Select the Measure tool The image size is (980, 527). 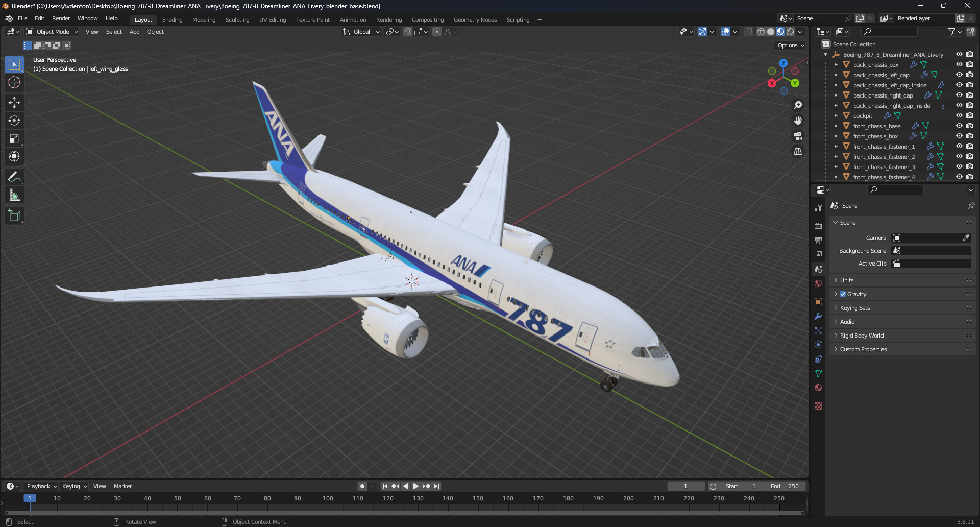coord(14,195)
